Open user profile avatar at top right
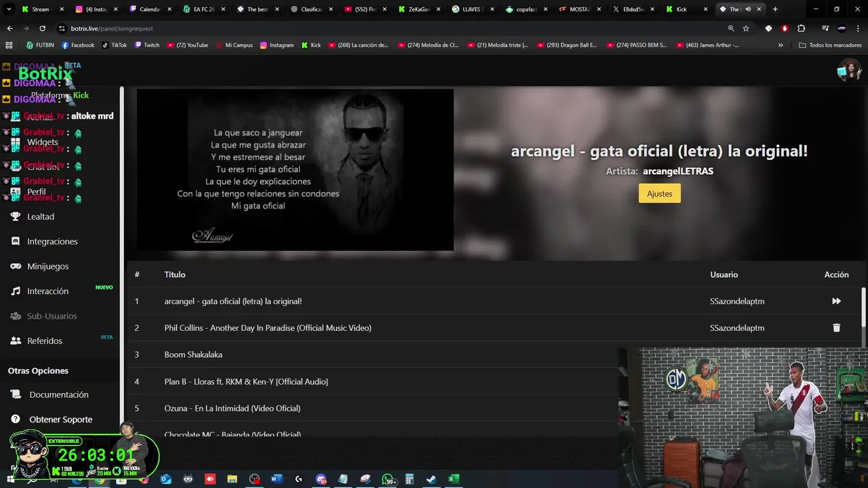 (x=849, y=70)
